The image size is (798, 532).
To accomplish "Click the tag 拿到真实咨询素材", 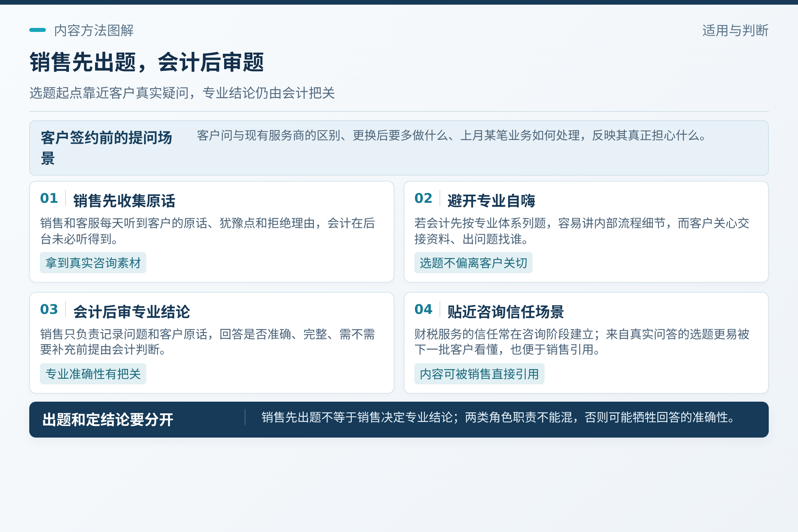I will tap(93, 263).
